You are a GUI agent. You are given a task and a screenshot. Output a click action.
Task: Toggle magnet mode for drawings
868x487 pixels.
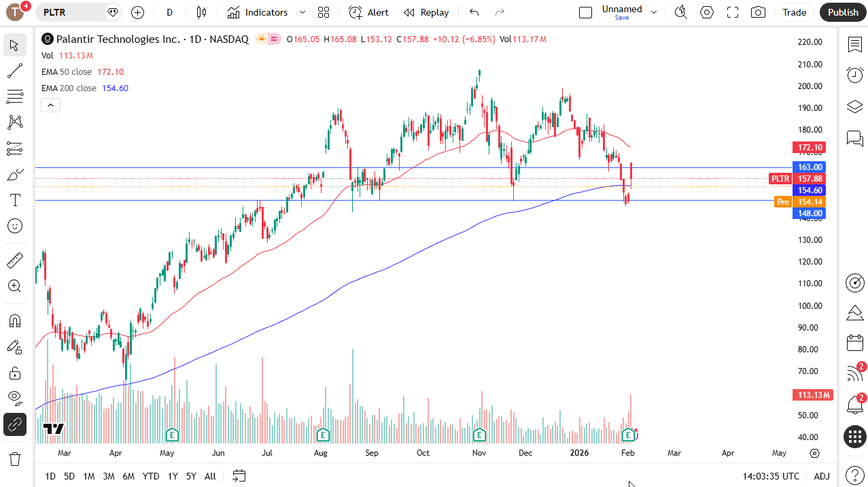pyautogui.click(x=14, y=321)
